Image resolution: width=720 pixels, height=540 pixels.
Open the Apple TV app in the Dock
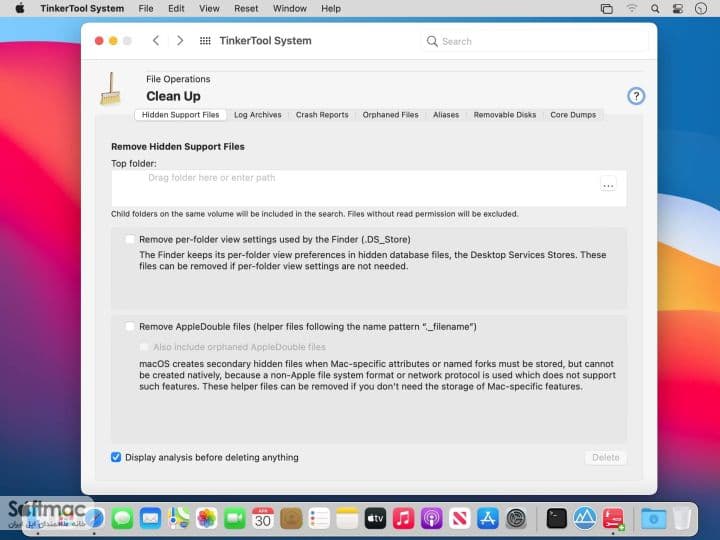click(x=375, y=519)
